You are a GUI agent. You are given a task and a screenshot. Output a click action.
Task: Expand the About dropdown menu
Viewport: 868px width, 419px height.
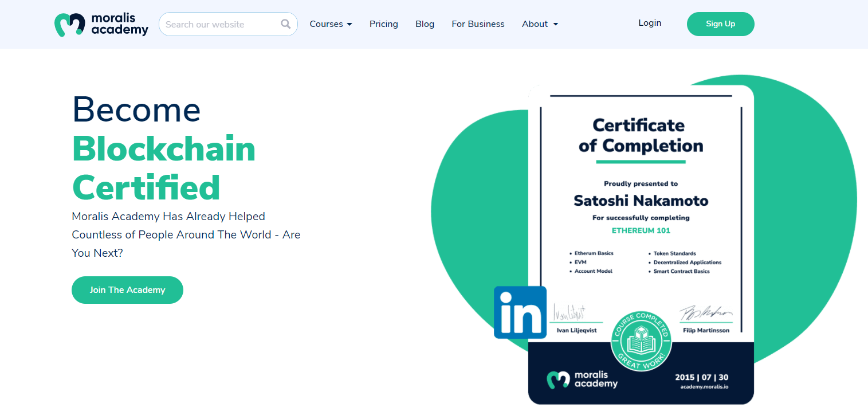[x=540, y=24]
